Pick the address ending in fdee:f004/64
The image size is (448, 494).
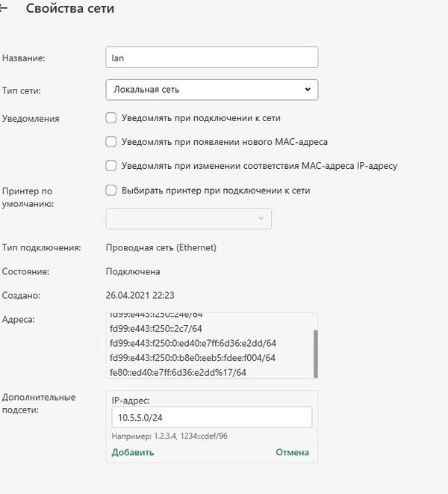[x=193, y=357]
